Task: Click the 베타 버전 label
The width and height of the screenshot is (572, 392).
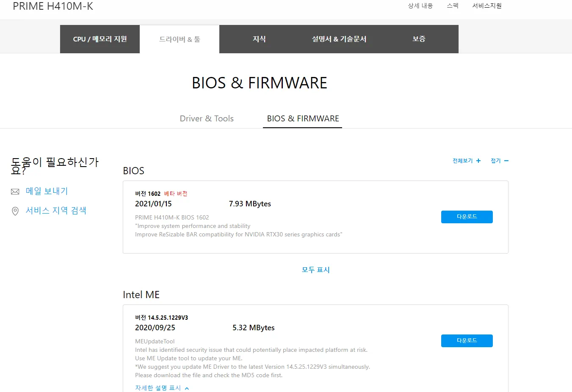Action: (x=176, y=194)
